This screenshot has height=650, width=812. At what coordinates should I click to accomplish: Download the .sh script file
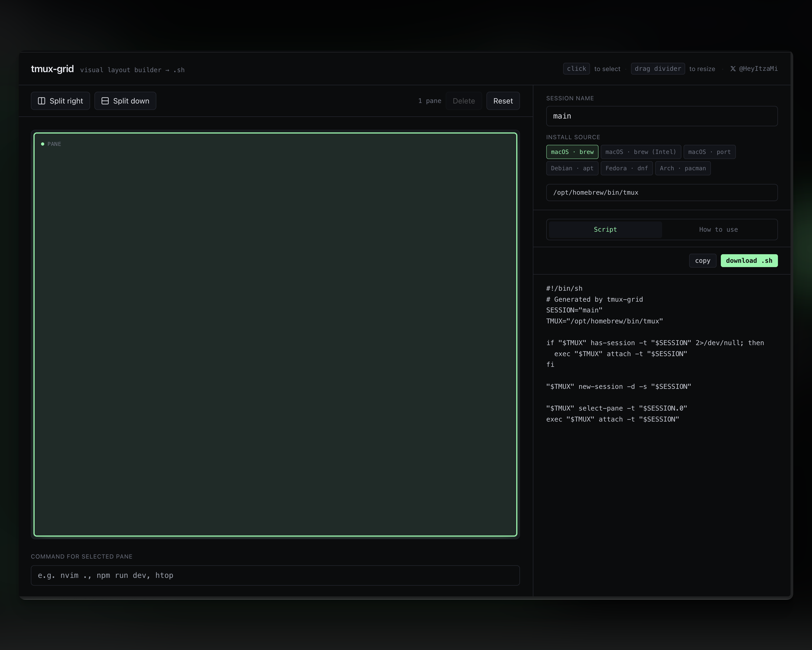point(749,260)
